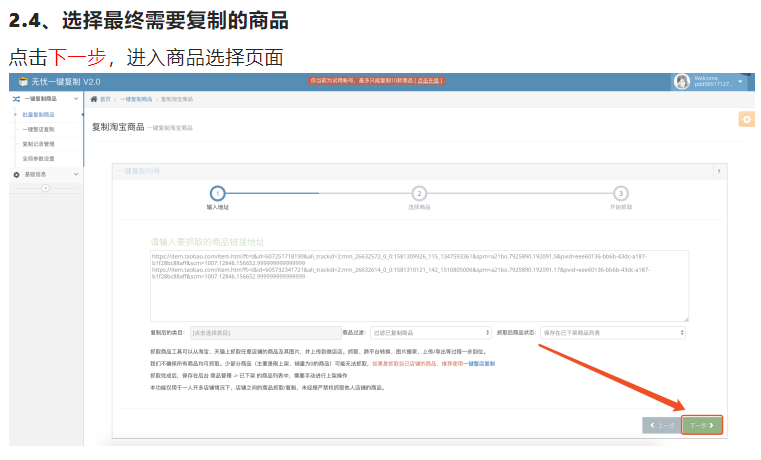This screenshot has width=761, height=460.
Task: Click the user avatar in the header
Action: point(681,82)
